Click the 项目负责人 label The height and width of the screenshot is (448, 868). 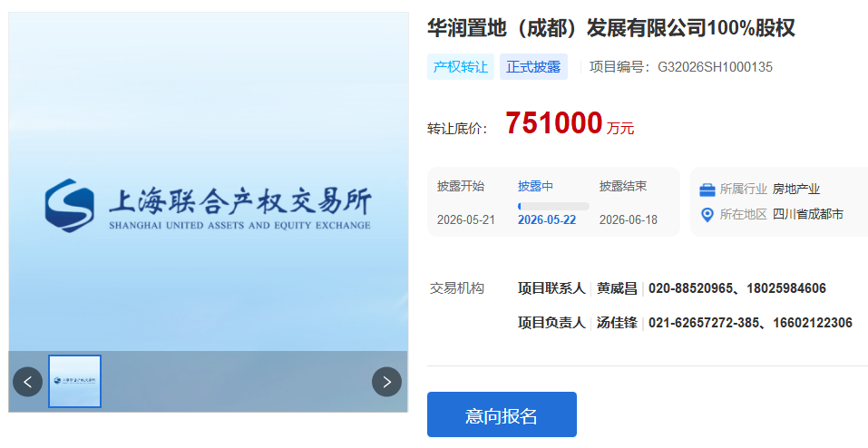pos(551,323)
